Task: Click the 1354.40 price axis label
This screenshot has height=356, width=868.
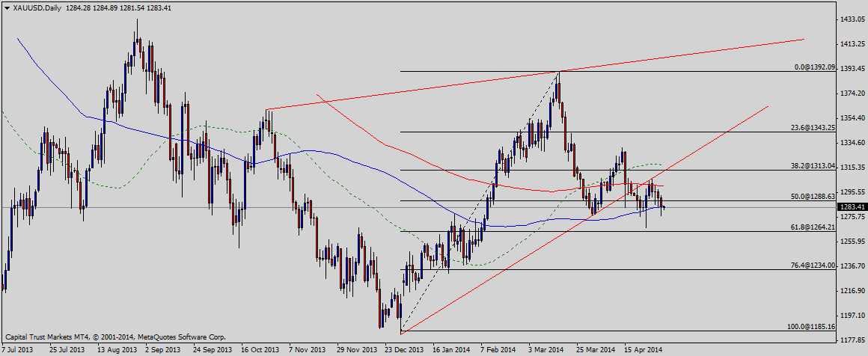Action: pyautogui.click(x=852, y=118)
